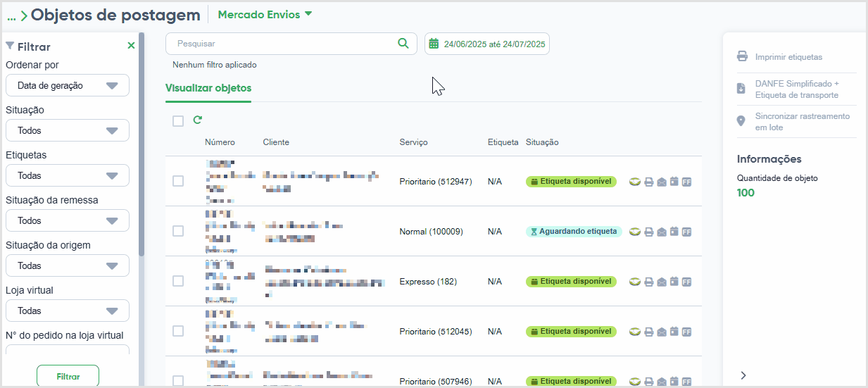Open the date range picker 24/06/2025 até 24/07/2025

click(487, 44)
